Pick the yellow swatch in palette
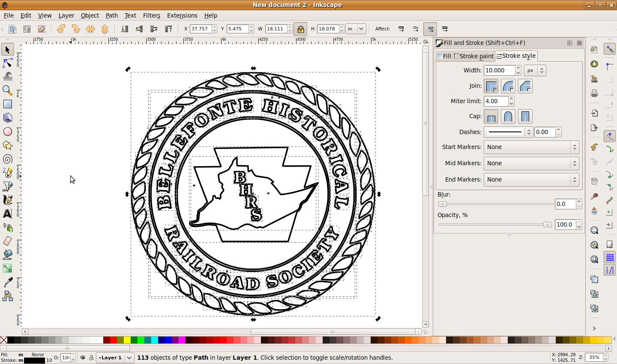The width and height of the screenshot is (617, 364). pyautogui.click(x=128, y=340)
